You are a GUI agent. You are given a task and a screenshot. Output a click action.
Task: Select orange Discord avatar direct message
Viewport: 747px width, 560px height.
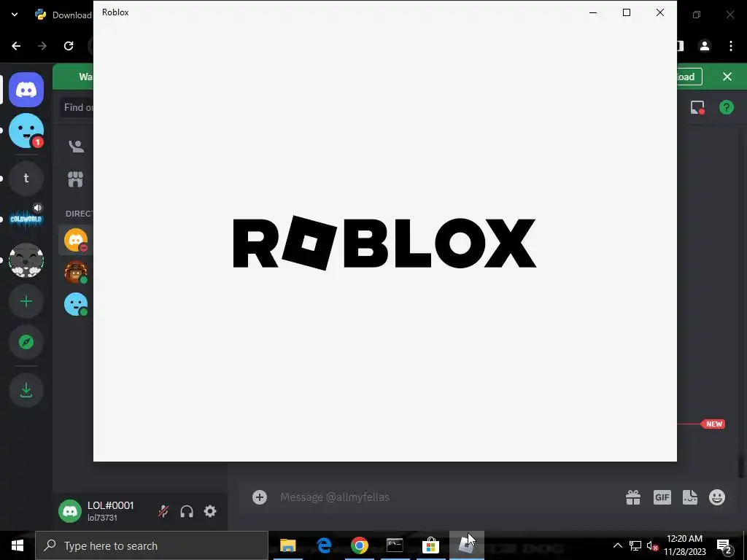tap(76, 240)
